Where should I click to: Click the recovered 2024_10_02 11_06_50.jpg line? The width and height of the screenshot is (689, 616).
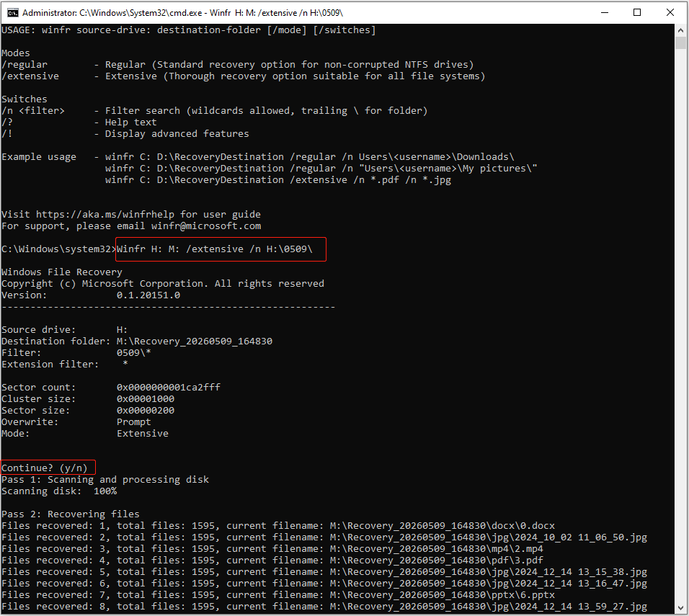click(324, 537)
